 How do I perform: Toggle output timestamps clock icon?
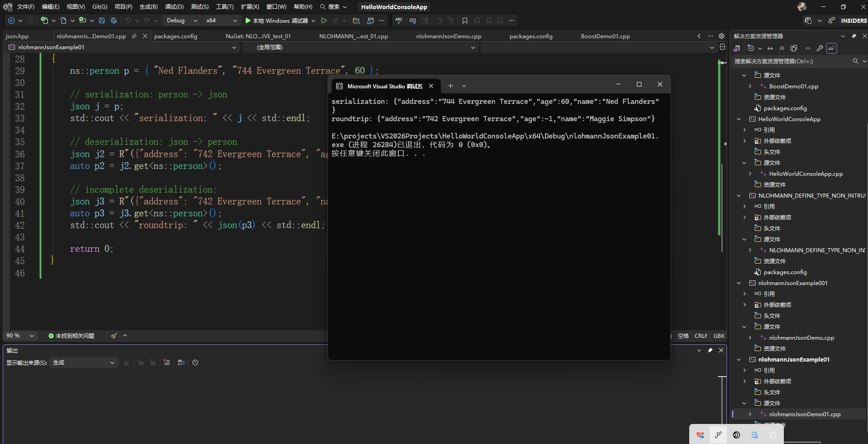(195, 362)
